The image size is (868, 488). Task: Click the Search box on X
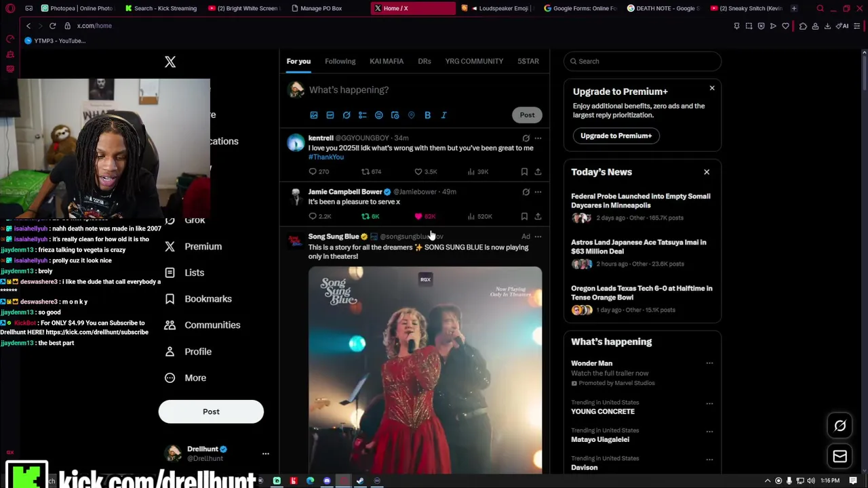(642, 61)
